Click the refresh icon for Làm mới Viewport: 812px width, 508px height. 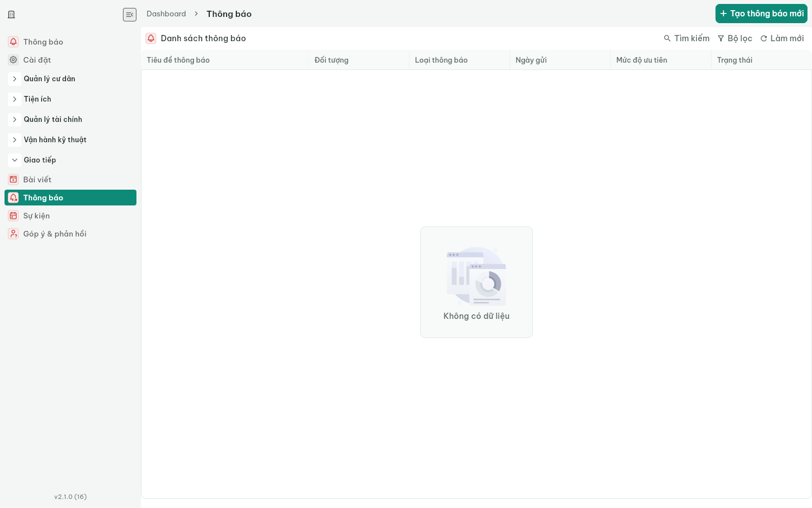(x=764, y=38)
